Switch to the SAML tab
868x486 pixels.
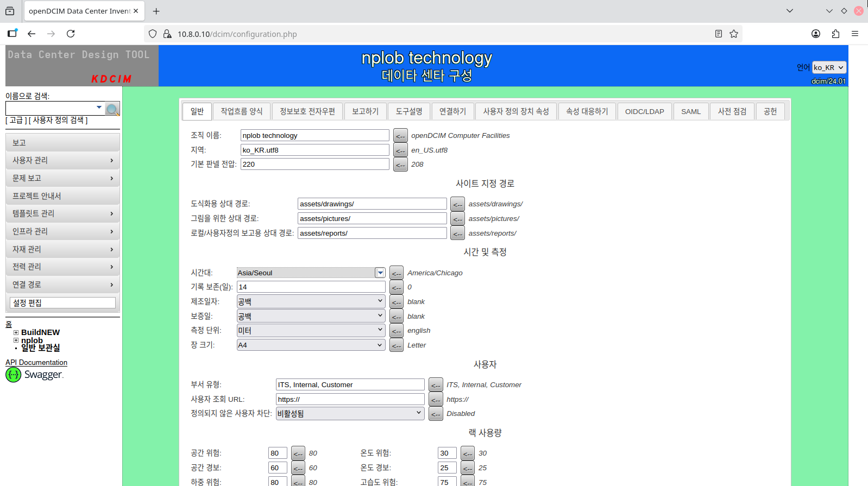[x=690, y=111]
